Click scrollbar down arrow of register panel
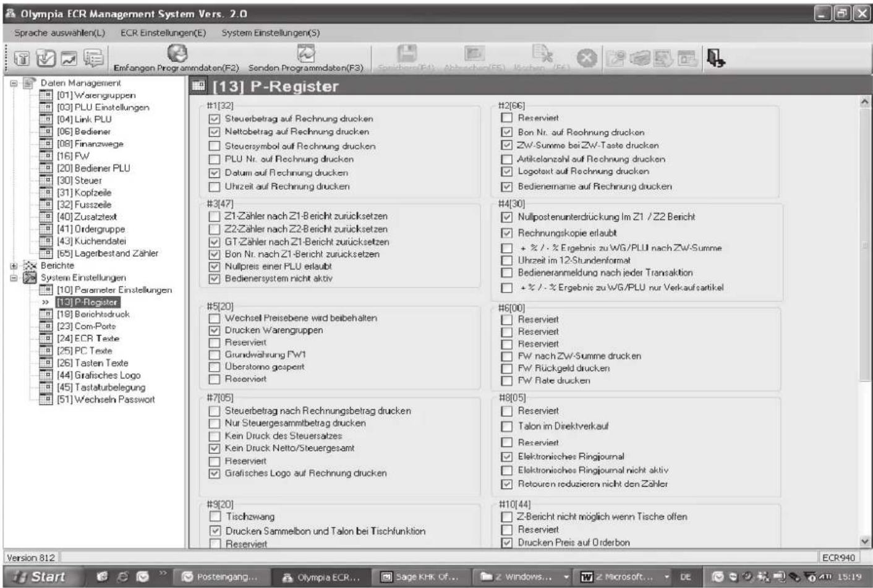This screenshot has height=588, width=873. click(864, 542)
